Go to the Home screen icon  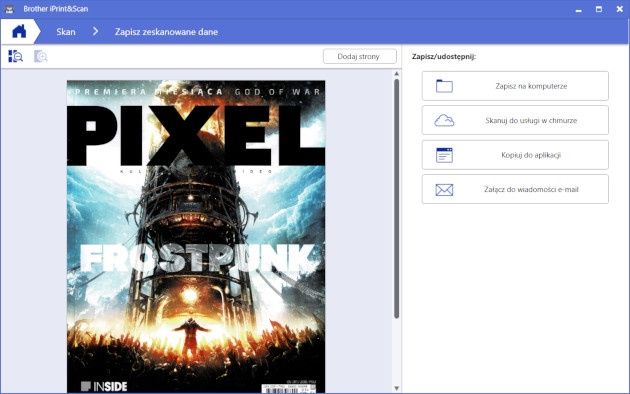19,31
